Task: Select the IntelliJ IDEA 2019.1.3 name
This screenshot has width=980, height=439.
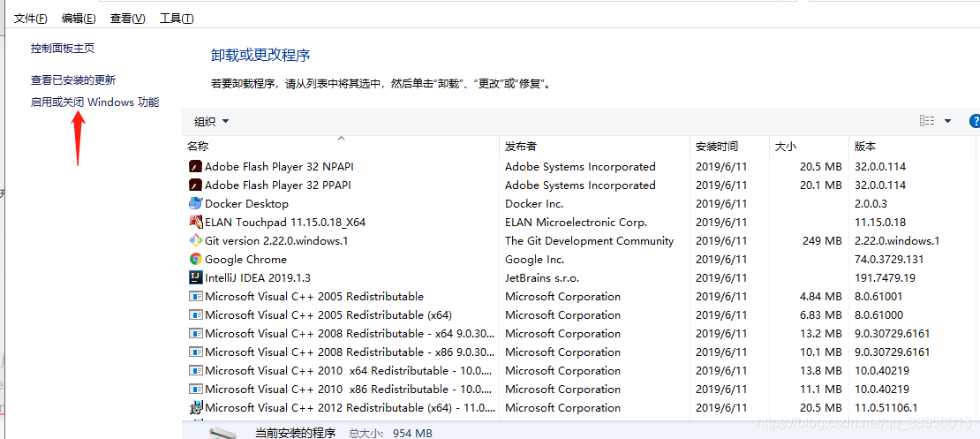Action: [258, 277]
